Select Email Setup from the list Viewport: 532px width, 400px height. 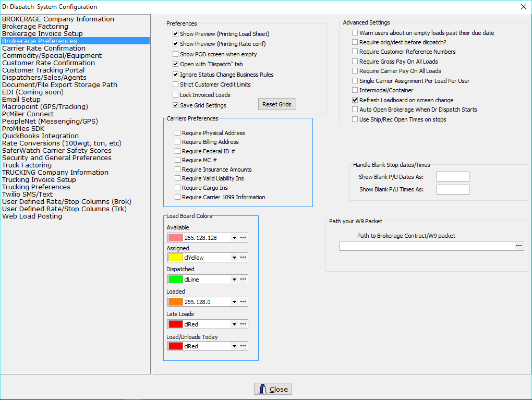(75, 99)
